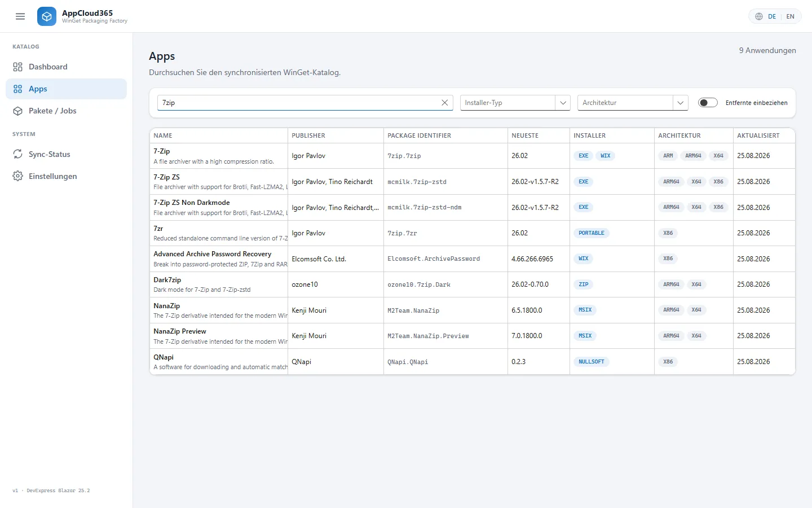Switch language to EN
812x508 pixels.
pos(791,16)
